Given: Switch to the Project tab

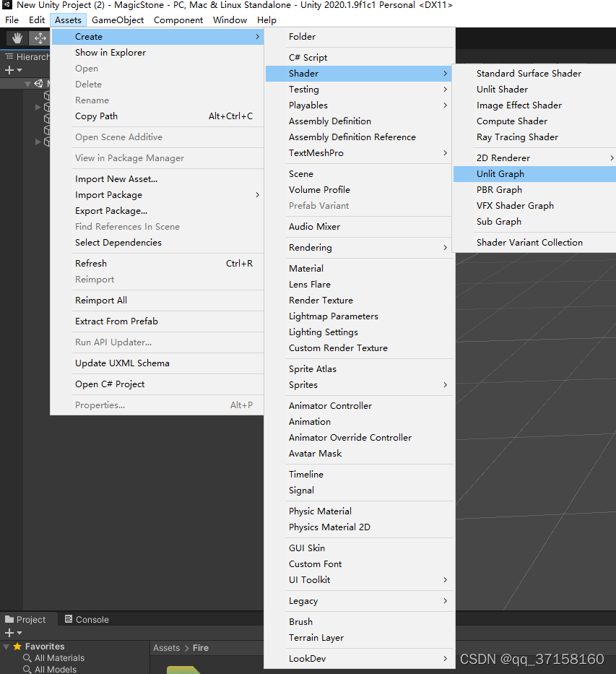Looking at the screenshot, I should click(x=26, y=619).
